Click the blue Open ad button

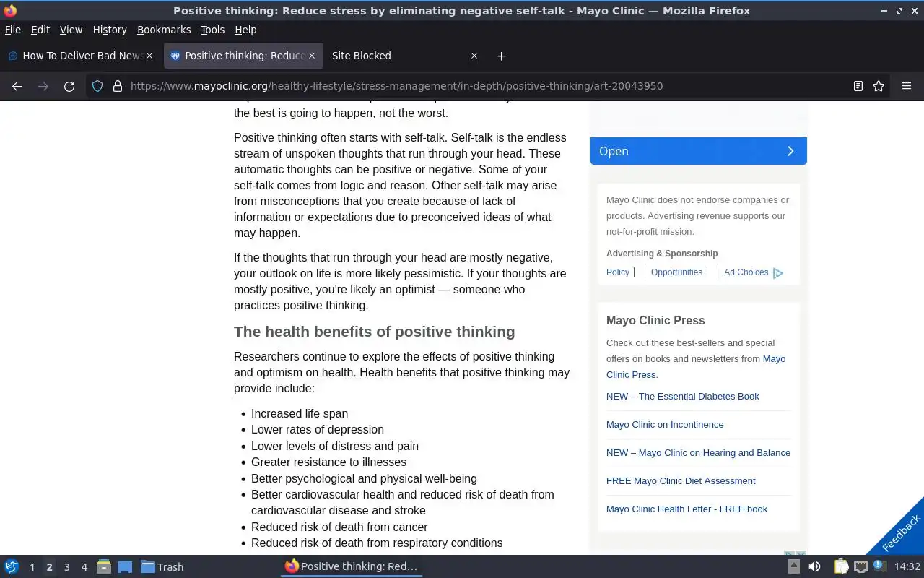pos(698,151)
